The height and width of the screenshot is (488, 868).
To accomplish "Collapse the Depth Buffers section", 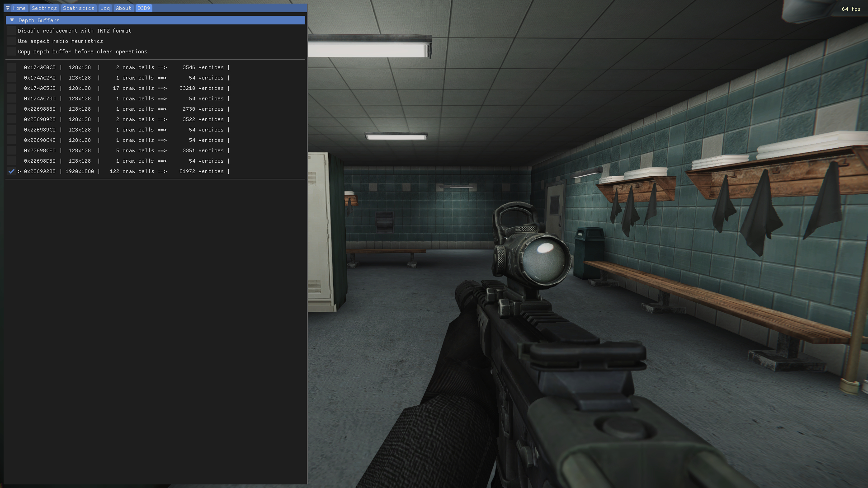I will 156,20.
